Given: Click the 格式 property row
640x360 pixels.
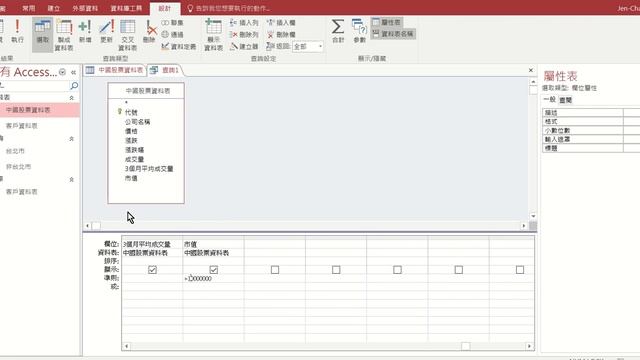Looking at the screenshot, I should tap(591, 121).
